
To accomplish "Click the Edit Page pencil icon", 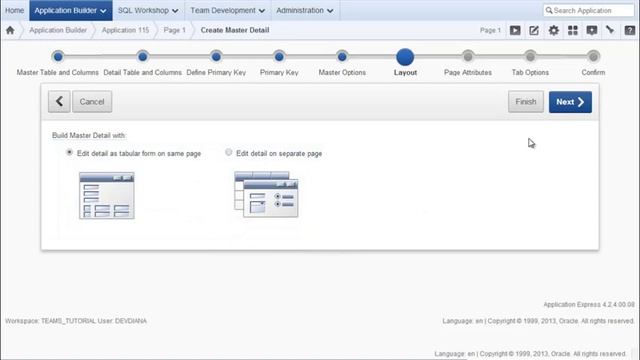I will coord(534,30).
